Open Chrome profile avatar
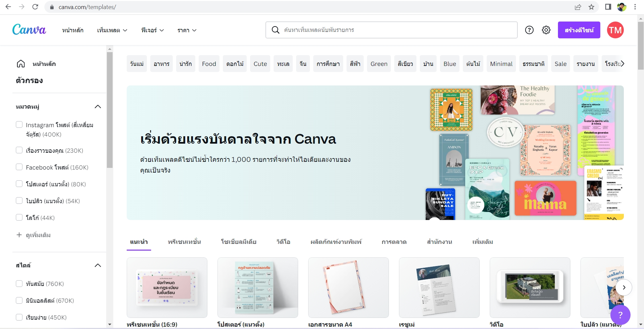Image resolution: width=644 pixels, height=329 pixels. (x=621, y=7)
